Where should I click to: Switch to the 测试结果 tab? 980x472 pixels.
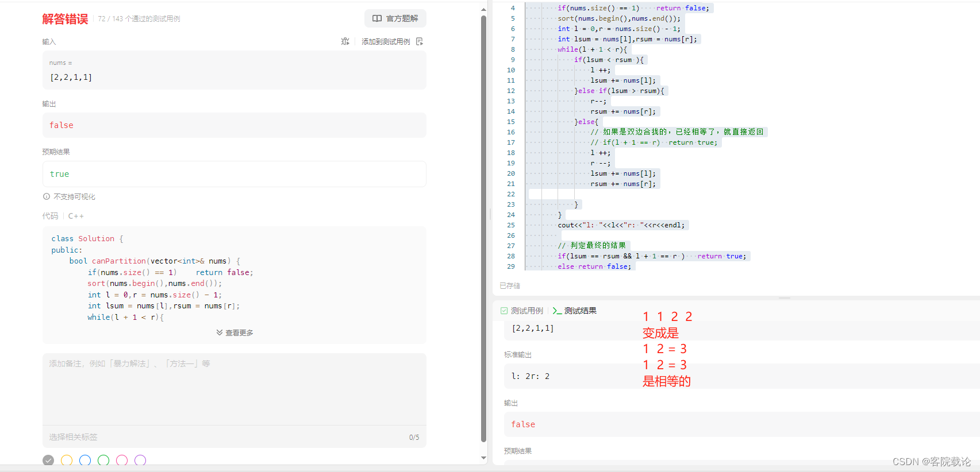[574, 311]
